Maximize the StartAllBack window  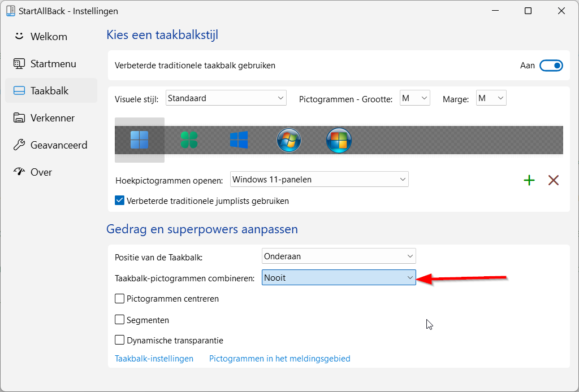[528, 11]
